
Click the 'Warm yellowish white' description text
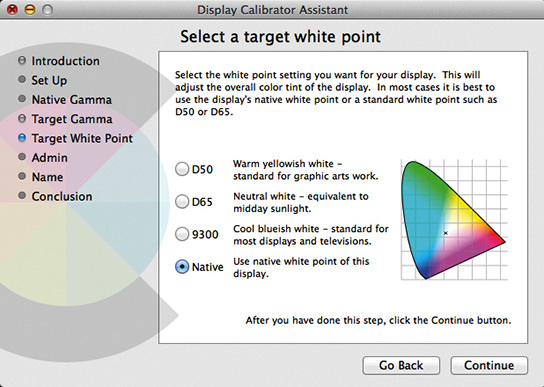305,170
